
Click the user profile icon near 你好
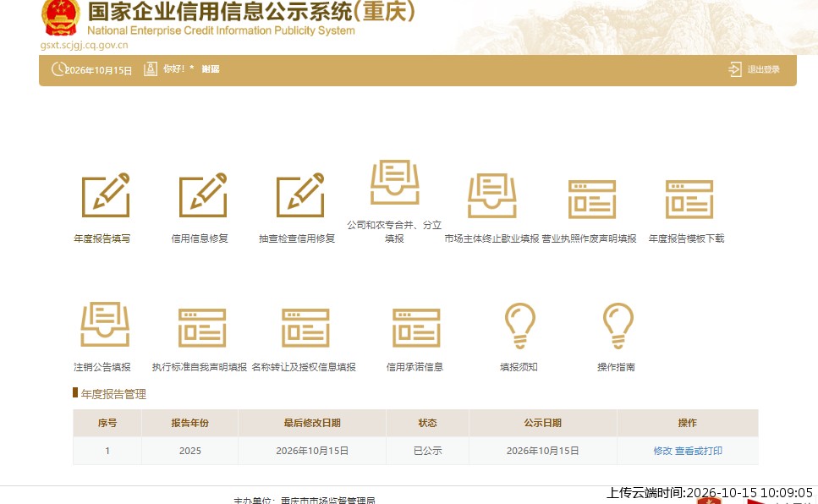point(151,68)
